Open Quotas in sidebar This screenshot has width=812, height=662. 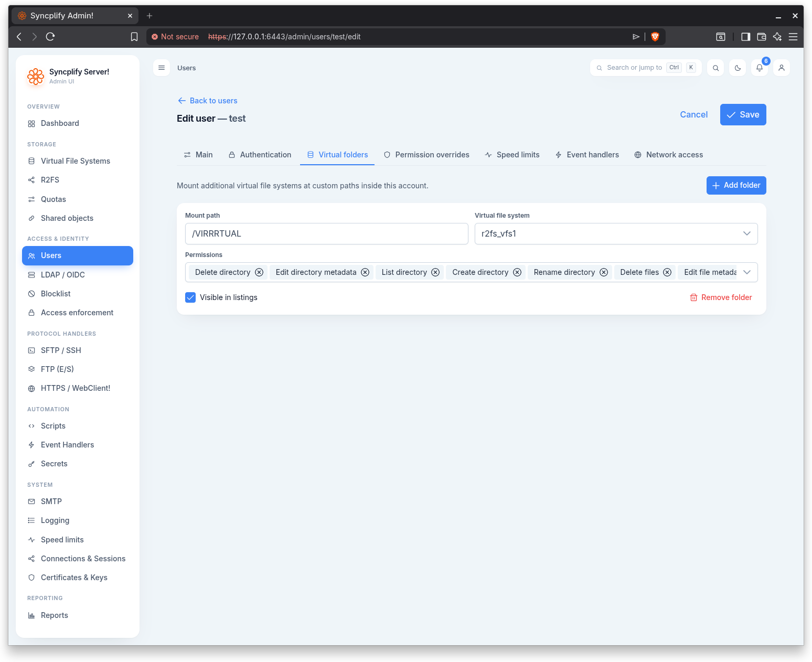pos(78,199)
